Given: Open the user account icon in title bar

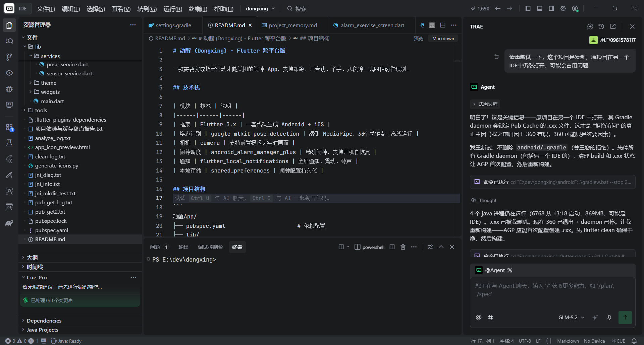Looking at the screenshot, I should [x=575, y=9].
